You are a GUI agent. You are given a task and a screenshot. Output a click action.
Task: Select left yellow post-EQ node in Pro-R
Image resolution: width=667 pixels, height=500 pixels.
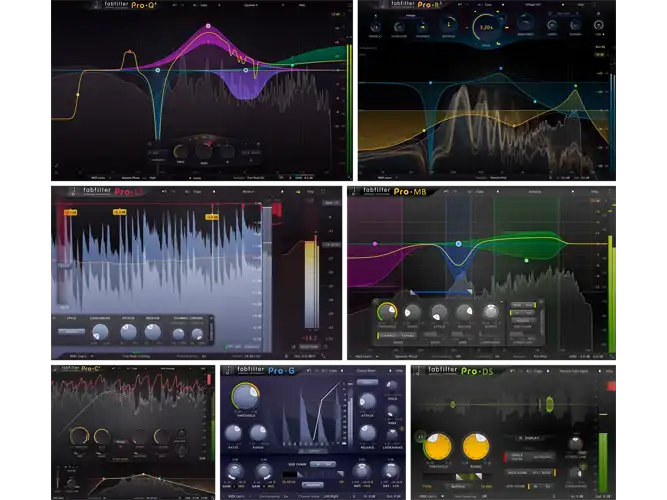point(424,130)
